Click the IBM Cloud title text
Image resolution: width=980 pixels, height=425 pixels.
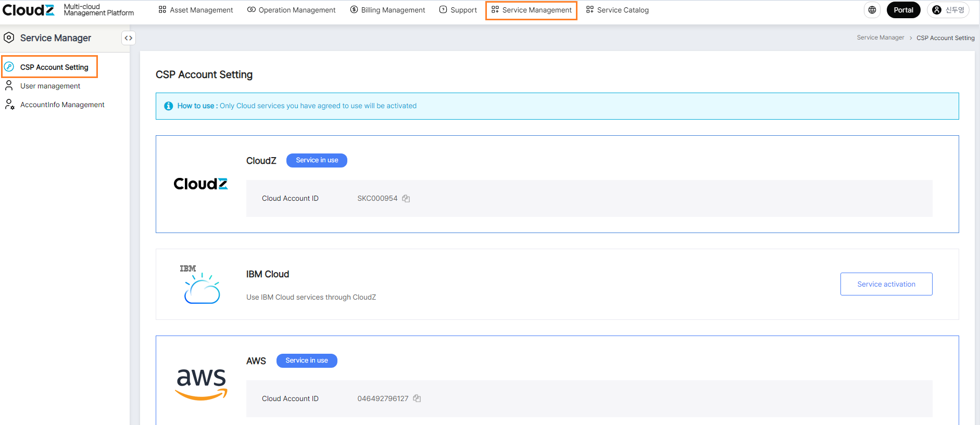pos(268,274)
